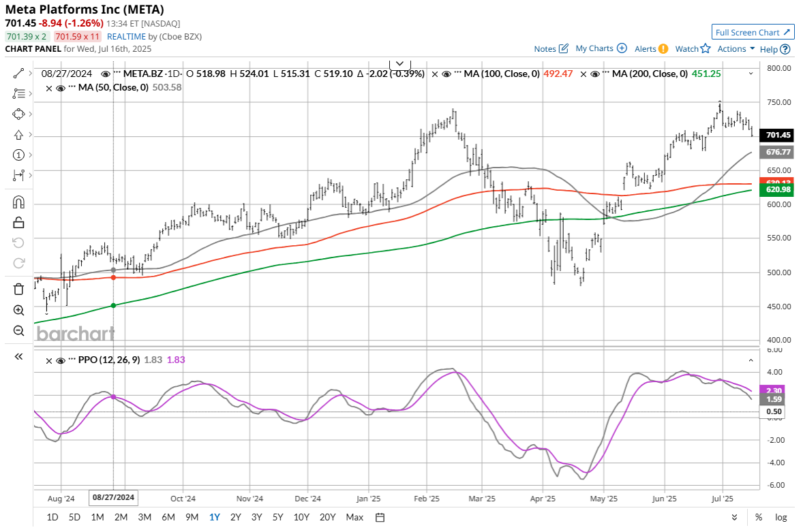Select the 20Y time range
This screenshot has width=803, height=532.
[327, 517]
